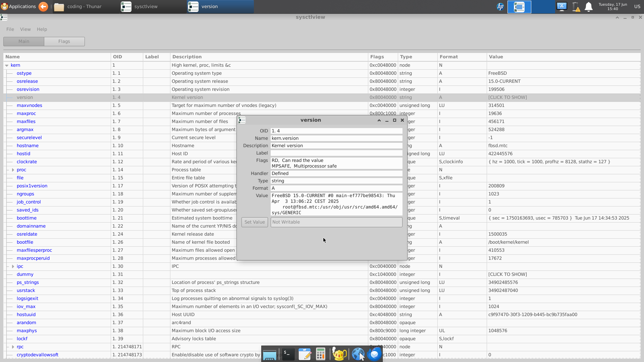Select the osrelease row

pyautogui.click(x=322, y=81)
